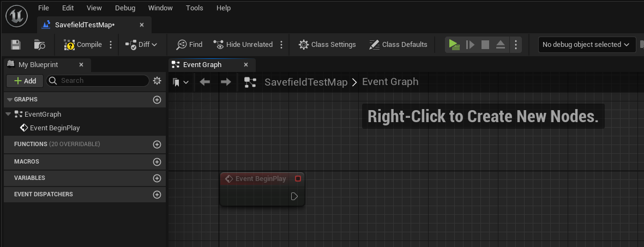Open the Tools menu
The height and width of the screenshot is (247, 644).
(x=194, y=8)
